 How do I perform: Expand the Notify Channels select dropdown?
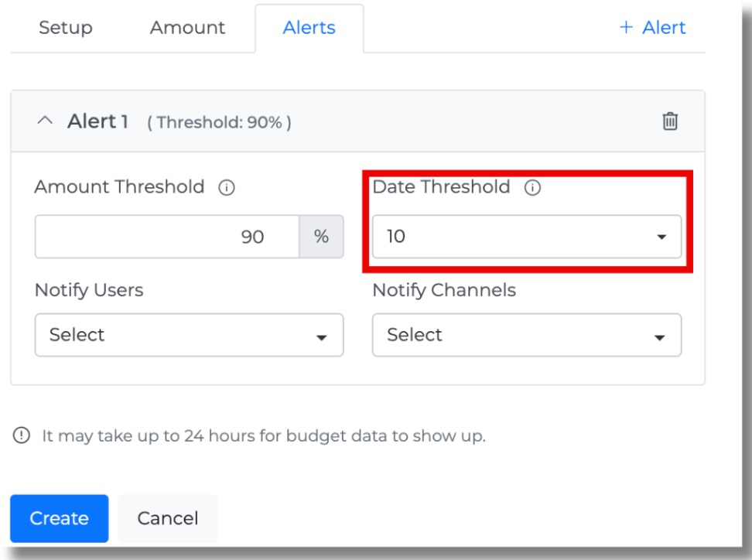coord(526,335)
